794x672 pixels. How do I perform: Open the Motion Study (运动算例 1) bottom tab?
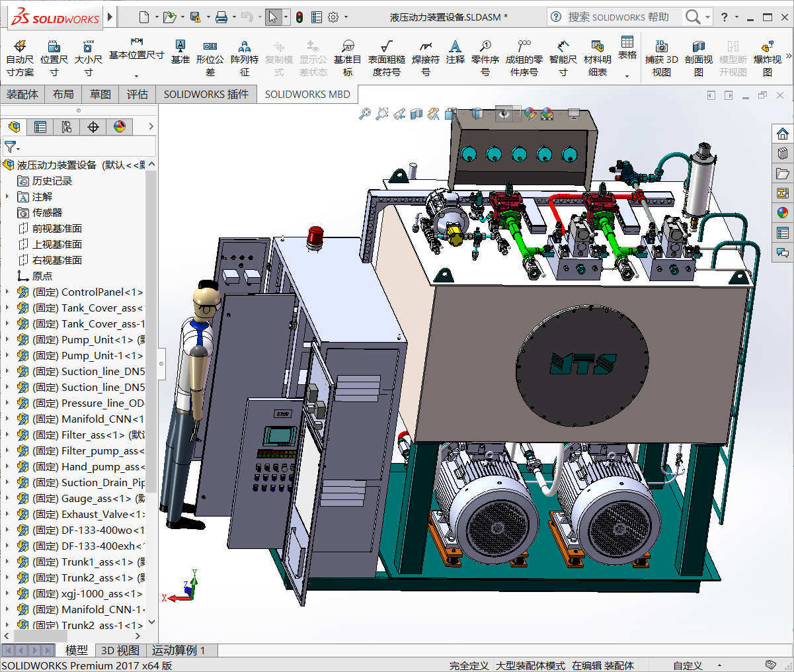click(x=179, y=650)
